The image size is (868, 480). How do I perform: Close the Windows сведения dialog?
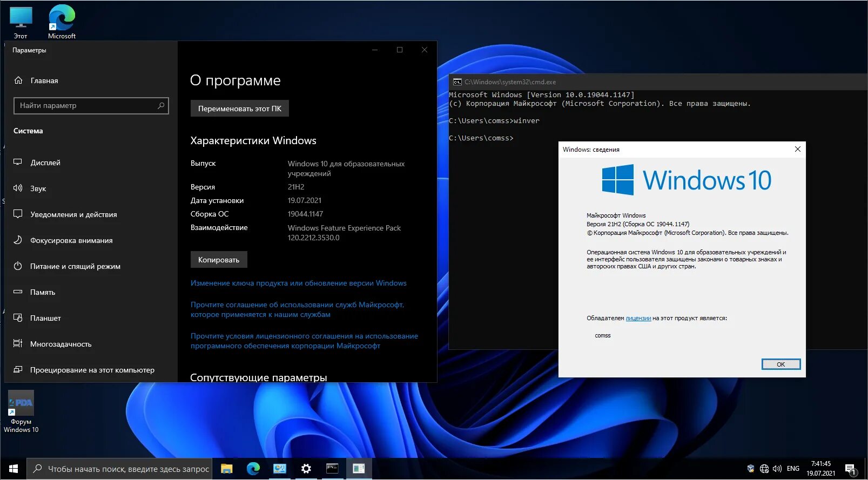pos(798,149)
